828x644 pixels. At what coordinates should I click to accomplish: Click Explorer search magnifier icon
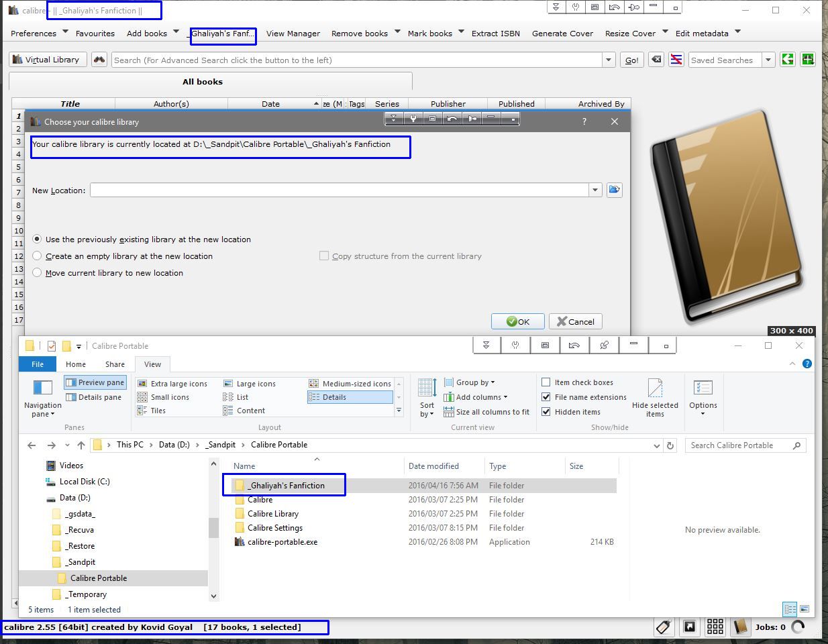point(797,445)
